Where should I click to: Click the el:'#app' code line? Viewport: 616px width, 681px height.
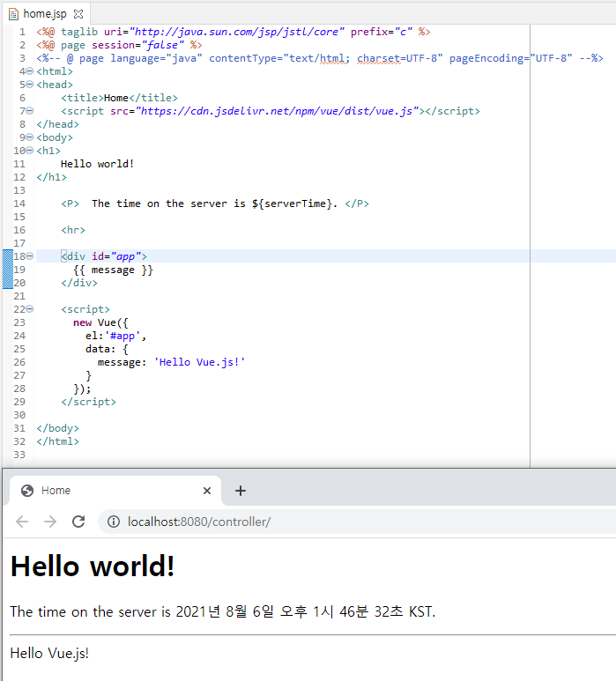click(x=116, y=336)
